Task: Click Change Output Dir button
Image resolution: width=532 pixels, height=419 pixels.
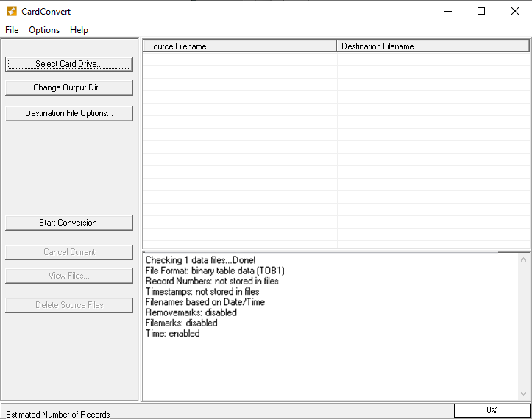Action: coord(69,87)
